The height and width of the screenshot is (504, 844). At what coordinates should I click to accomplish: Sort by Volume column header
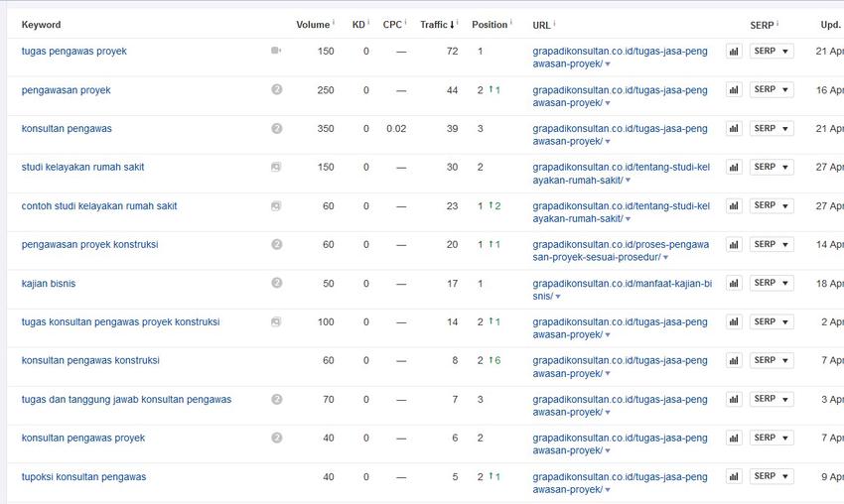click(313, 25)
